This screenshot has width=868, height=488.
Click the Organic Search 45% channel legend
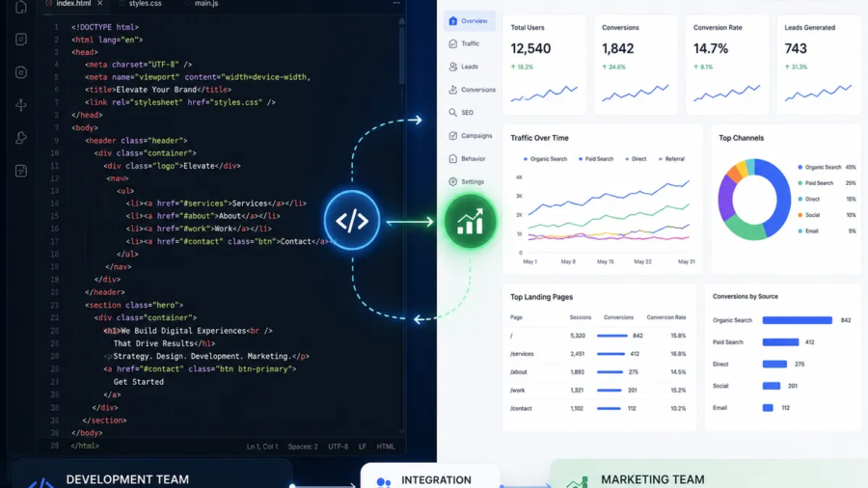pos(827,167)
